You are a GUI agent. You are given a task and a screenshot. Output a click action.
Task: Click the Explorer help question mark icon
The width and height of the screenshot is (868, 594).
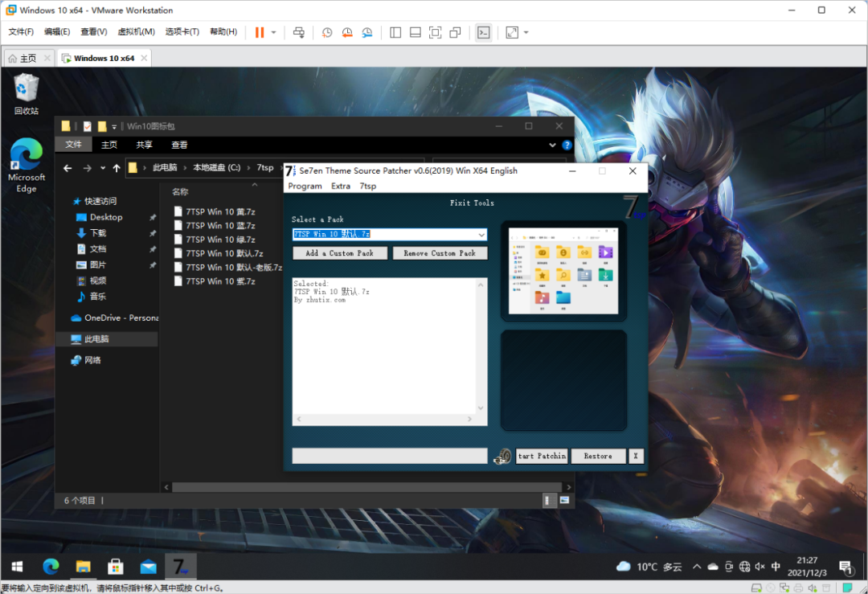(567, 145)
